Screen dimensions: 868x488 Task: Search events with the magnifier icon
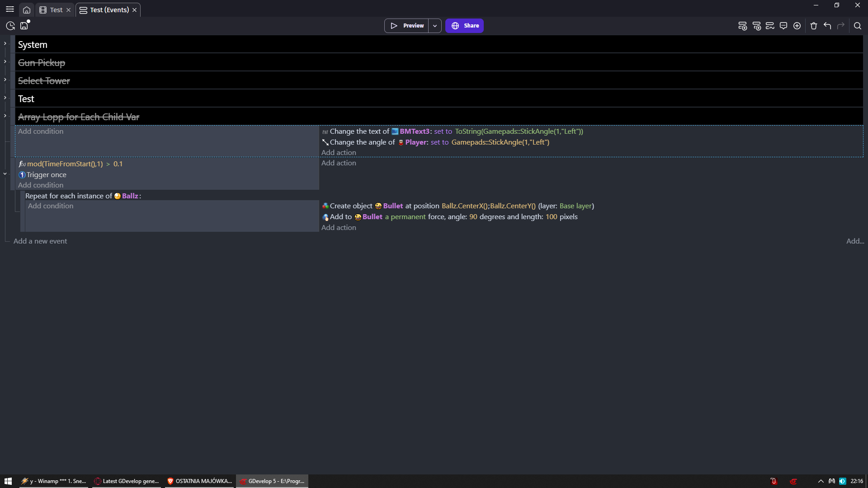coord(858,26)
